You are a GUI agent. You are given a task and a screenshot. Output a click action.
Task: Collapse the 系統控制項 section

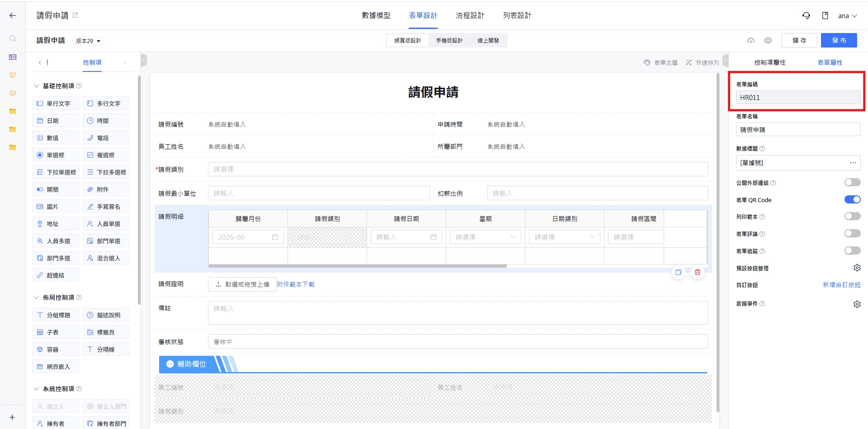point(37,389)
